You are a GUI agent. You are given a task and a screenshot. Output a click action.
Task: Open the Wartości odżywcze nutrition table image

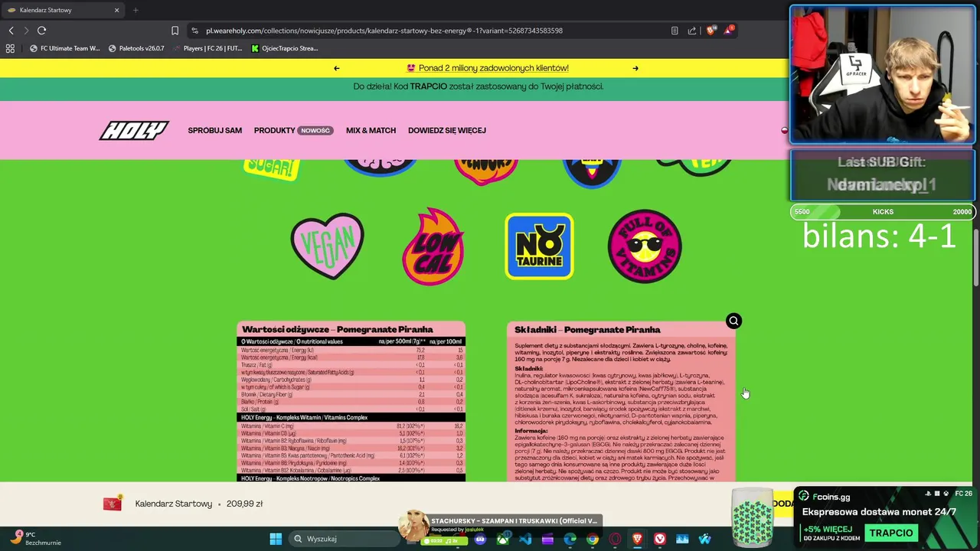[351, 402]
